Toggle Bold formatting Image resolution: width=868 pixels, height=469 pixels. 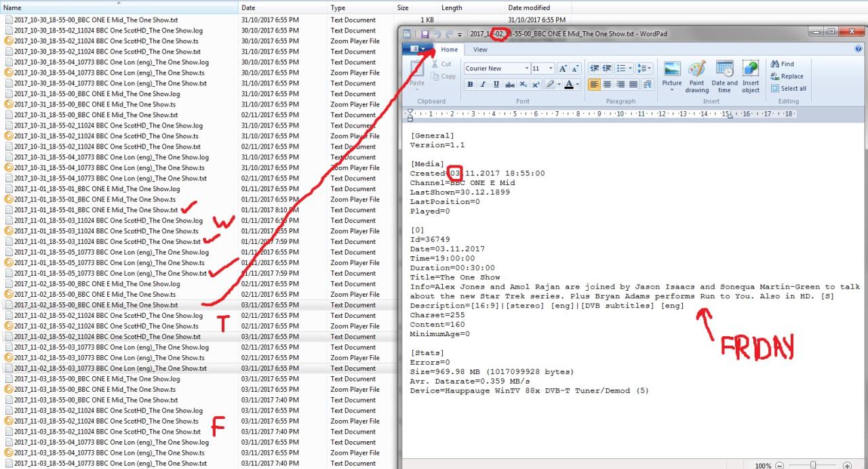coord(470,84)
